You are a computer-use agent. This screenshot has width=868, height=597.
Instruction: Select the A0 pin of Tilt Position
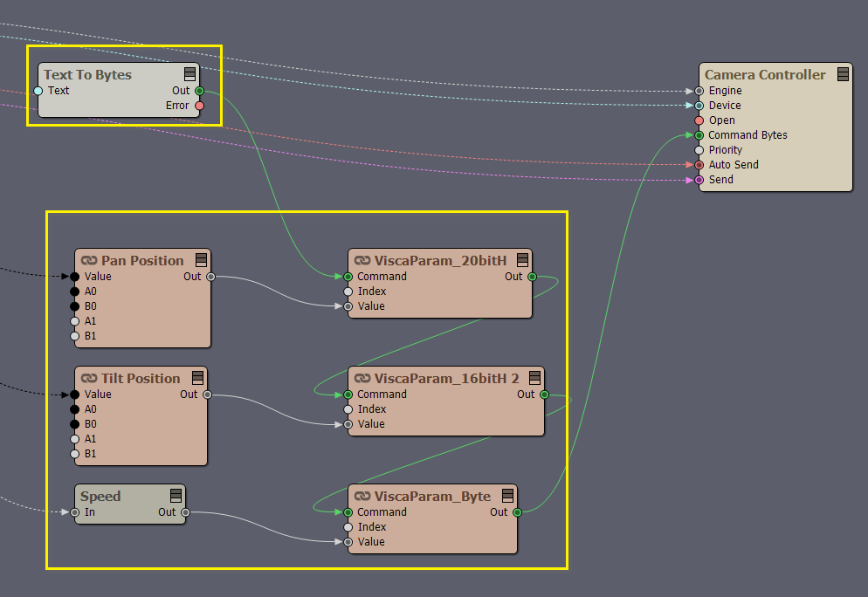(75, 409)
